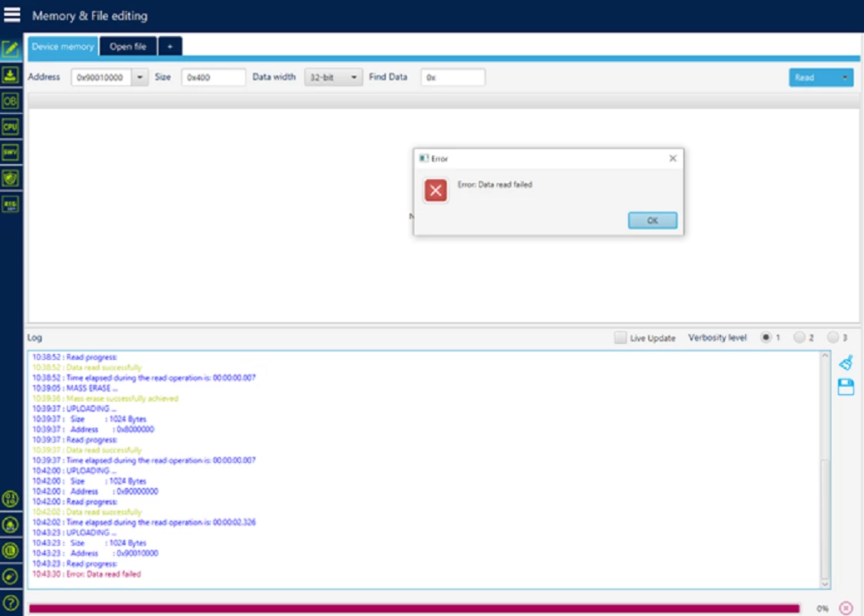Viewport: 864px width, 616px height.
Task: Click OK in the Error dialog
Action: [652, 220]
